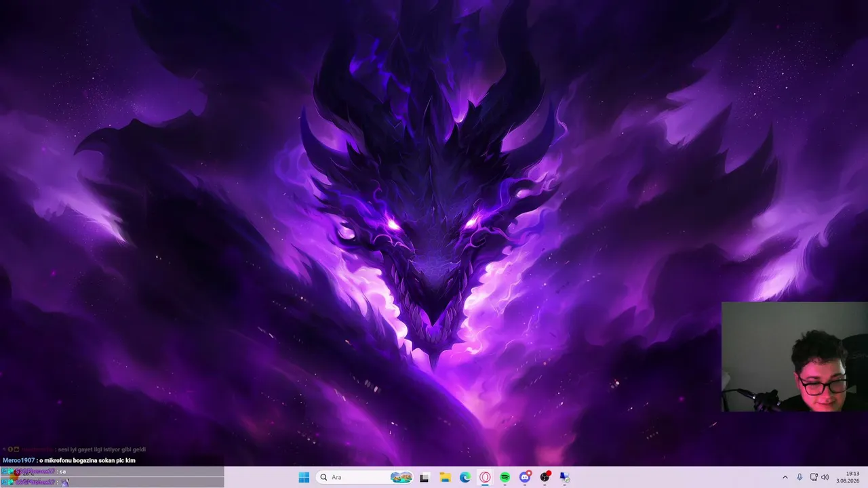This screenshot has height=488, width=868.
Task: Open the blue monitor app after OBS
Action: pyautogui.click(x=564, y=477)
